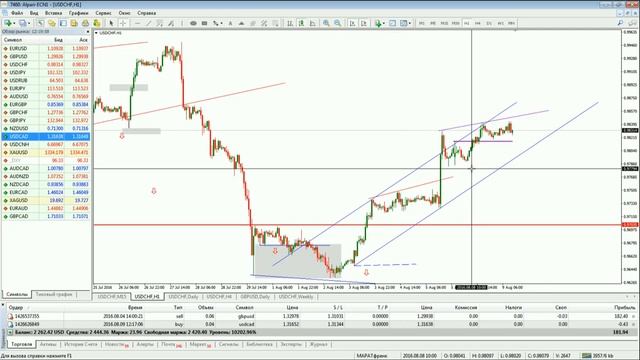This screenshot has width=640, height=360.
Task: Switch timeframe to M15
Action: [x=444, y=23]
